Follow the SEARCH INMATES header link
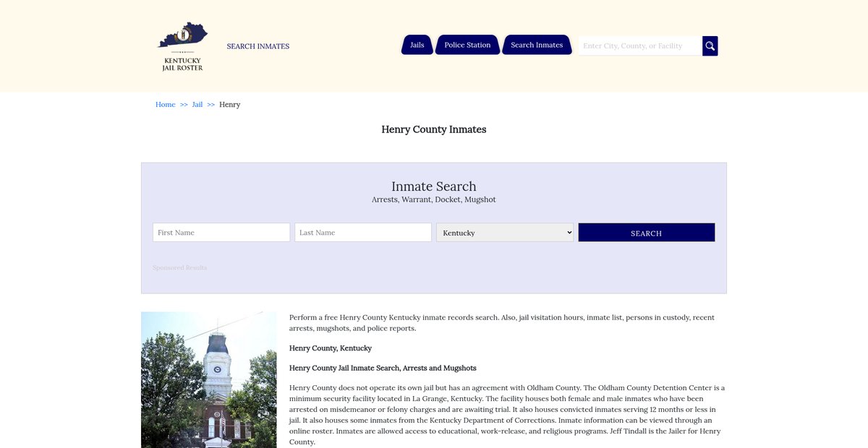Viewport: 868px width, 448px height. [x=258, y=46]
